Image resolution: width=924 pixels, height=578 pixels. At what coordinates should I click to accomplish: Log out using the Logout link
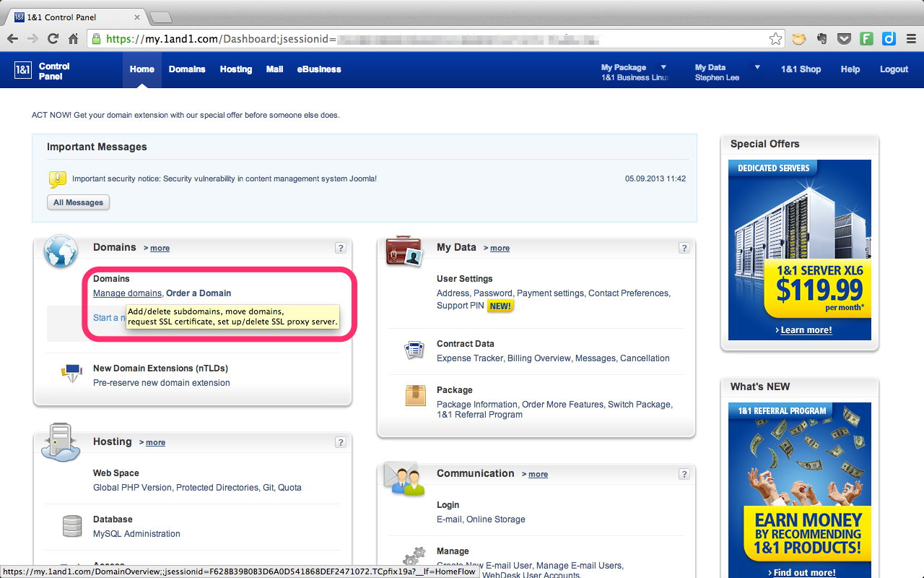(x=894, y=69)
